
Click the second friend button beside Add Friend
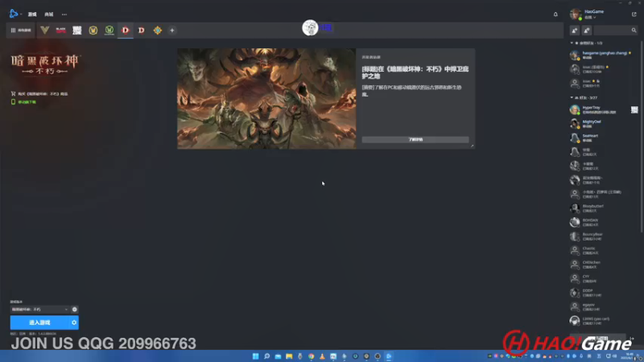pyautogui.click(x=587, y=31)
